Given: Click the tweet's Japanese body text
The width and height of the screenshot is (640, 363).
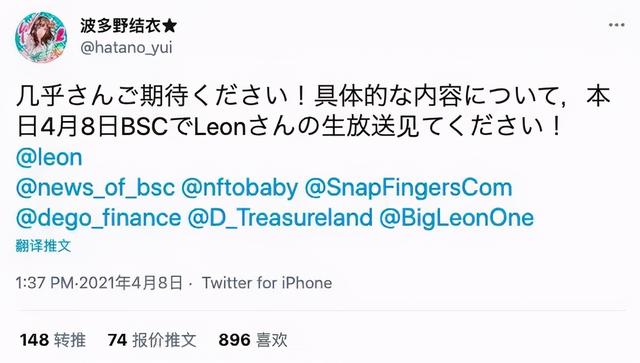Looking at the screenshot, I should pos(313,111).
